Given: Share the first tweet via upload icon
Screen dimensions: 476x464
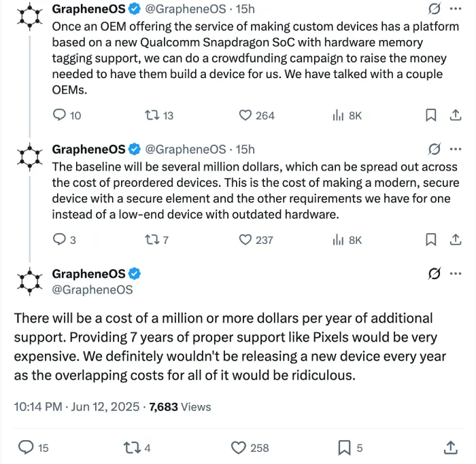Looking at the screenshot, I should (x=456, y=115).
